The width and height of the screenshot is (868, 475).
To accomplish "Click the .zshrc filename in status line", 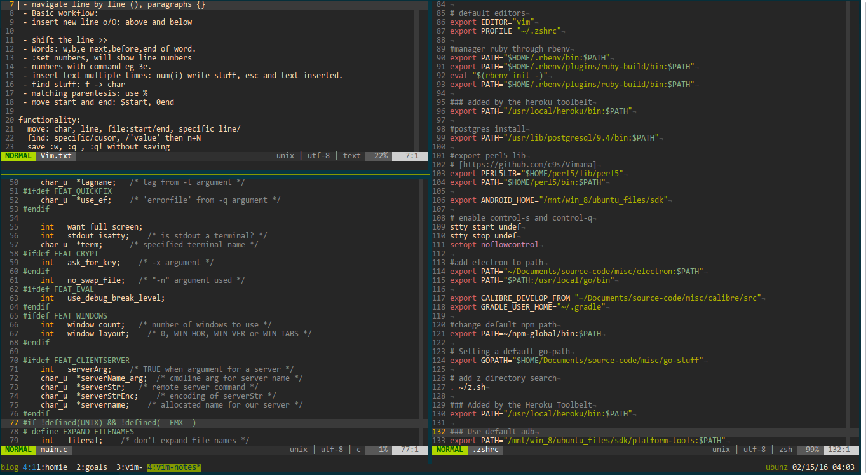I will click(x=485, y=450).
